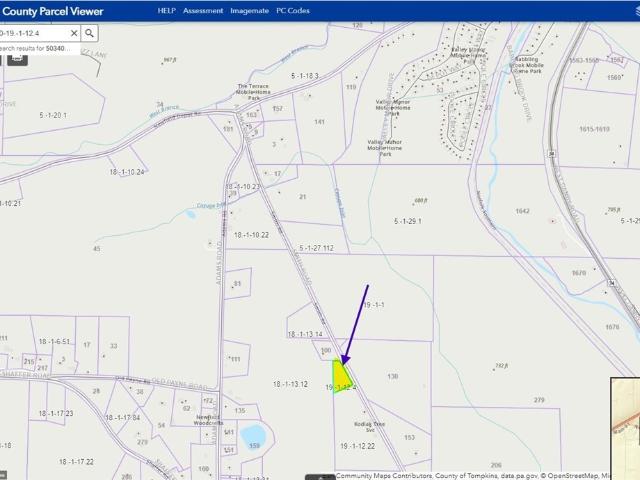This screenshot has width=640, height=480.
Task: Click the County Parcel Viewer title
Action: pyautogui.click(x=52, y=11)
